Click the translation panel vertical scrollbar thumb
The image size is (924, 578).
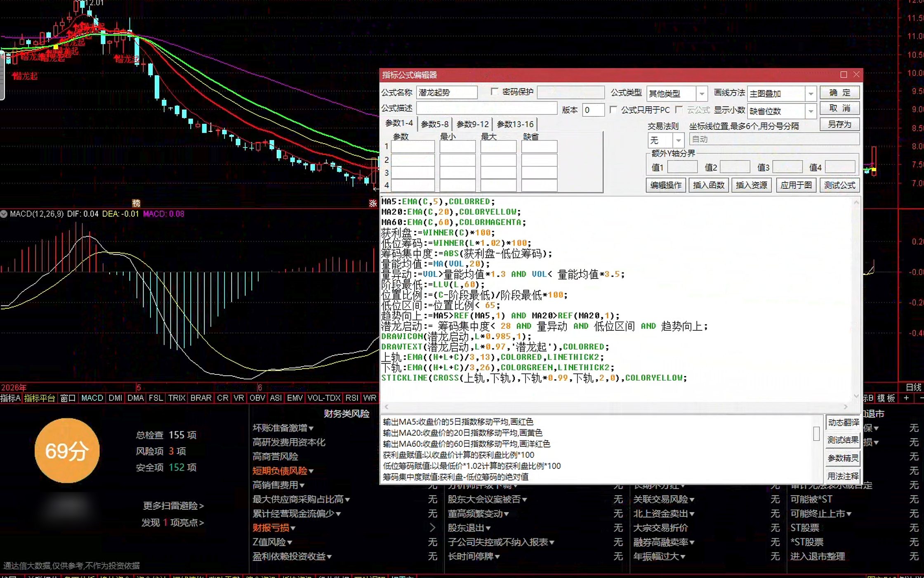click(x=816, y=434)
